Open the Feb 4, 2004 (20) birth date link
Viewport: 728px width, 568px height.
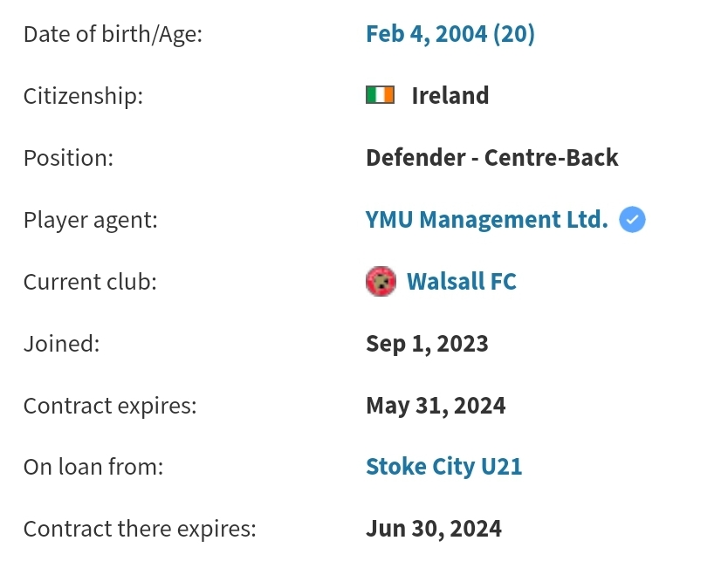coord(450,34)
